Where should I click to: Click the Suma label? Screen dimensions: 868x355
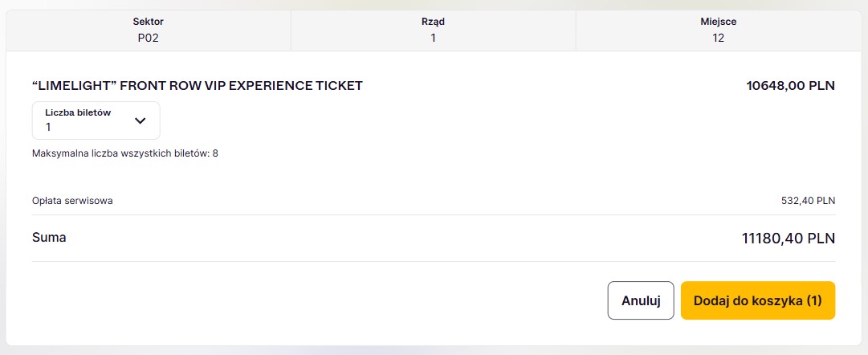[x=49, y=238]
